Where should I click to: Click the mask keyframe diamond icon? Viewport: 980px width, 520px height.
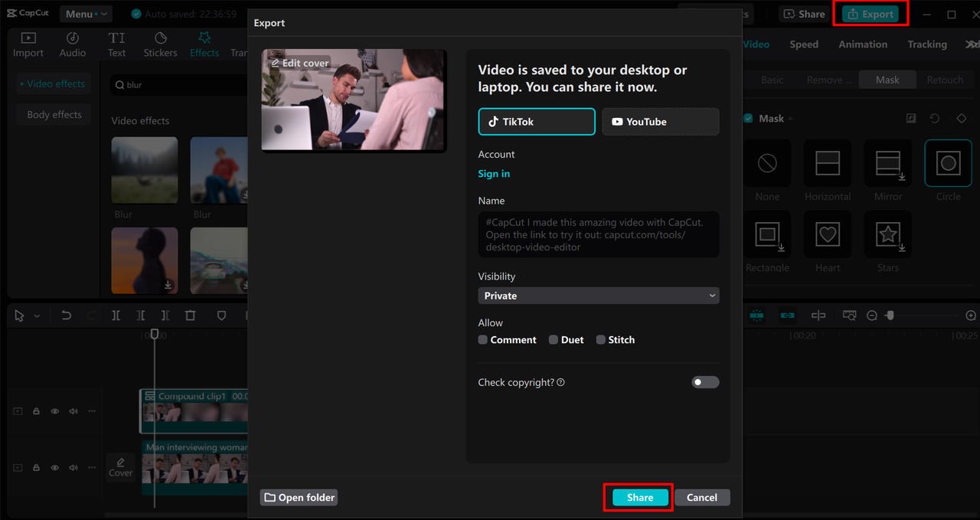click(962, 119)
